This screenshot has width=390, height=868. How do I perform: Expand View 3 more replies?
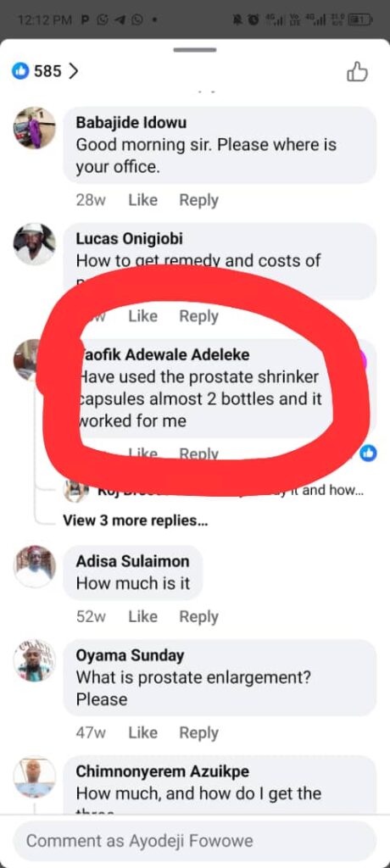[135, 520]
